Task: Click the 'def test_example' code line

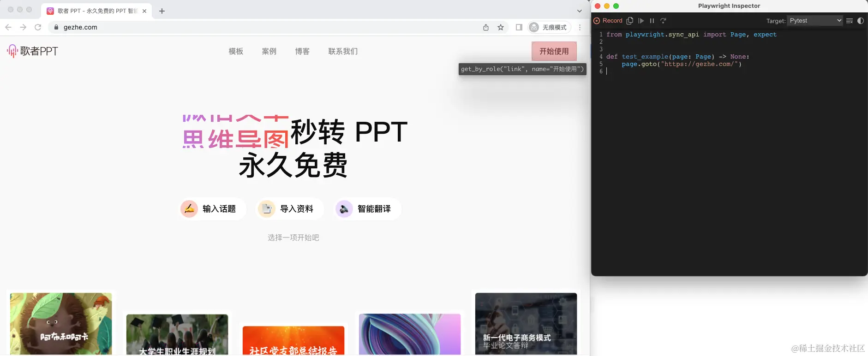Action: tap(677, 57)
